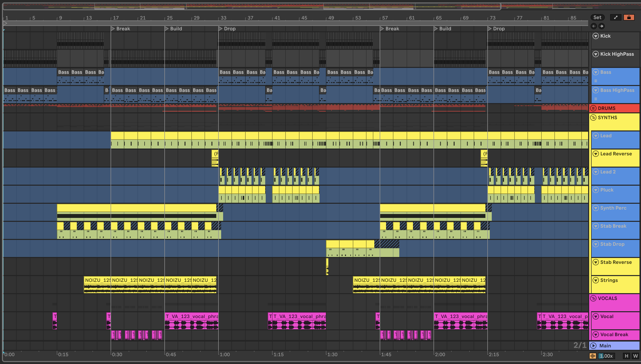
Task: Click the first Break locator marker
Action: click(x=113, y=29)
